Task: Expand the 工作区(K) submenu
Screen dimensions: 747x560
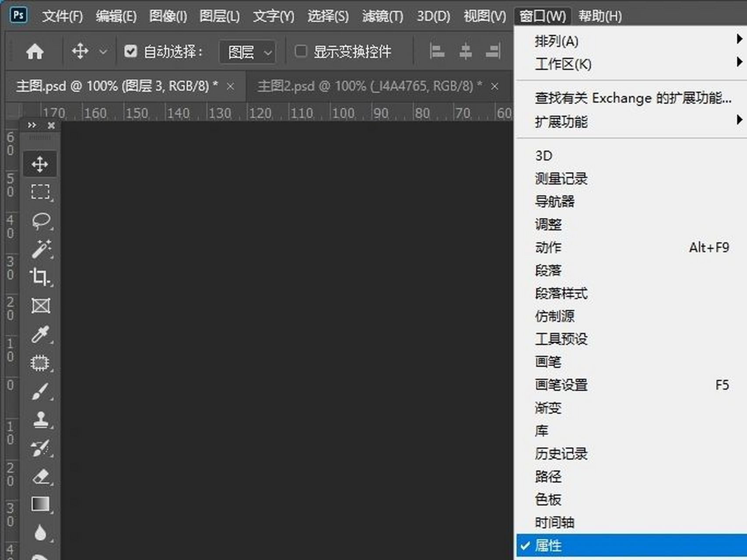Action: pos(562,64)
